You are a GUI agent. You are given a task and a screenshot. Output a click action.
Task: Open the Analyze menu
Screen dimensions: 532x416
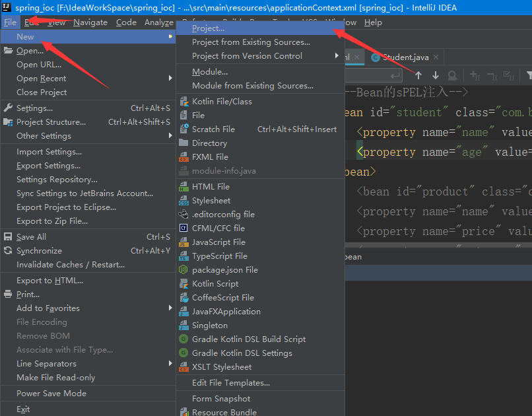point(159,22)
